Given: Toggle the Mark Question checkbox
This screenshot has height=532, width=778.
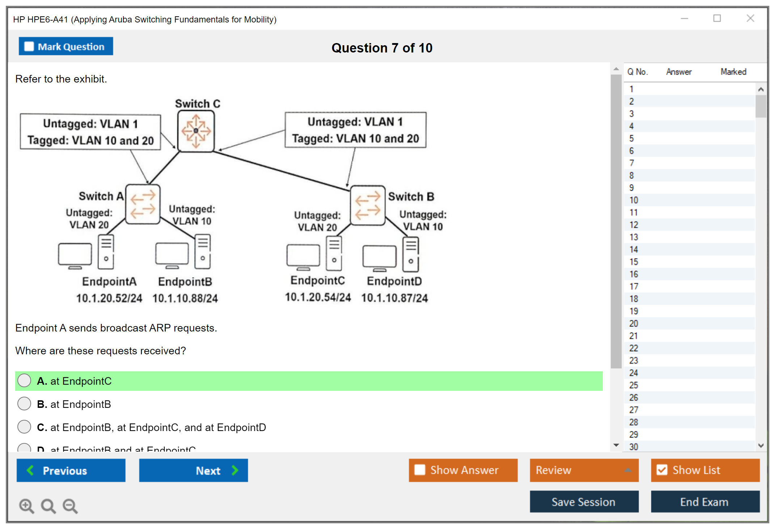Looking at the screenshot, I should (29, 47).
